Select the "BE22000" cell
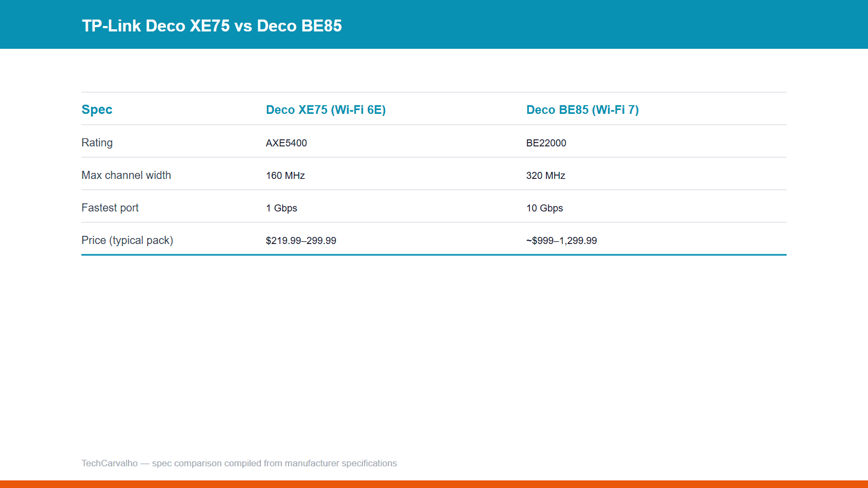 (546, 143)
